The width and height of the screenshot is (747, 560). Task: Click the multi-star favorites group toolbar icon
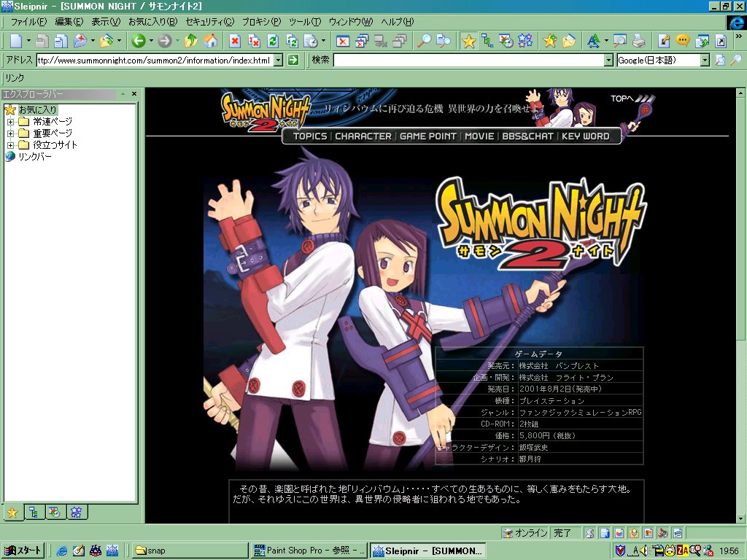(525, 41)
